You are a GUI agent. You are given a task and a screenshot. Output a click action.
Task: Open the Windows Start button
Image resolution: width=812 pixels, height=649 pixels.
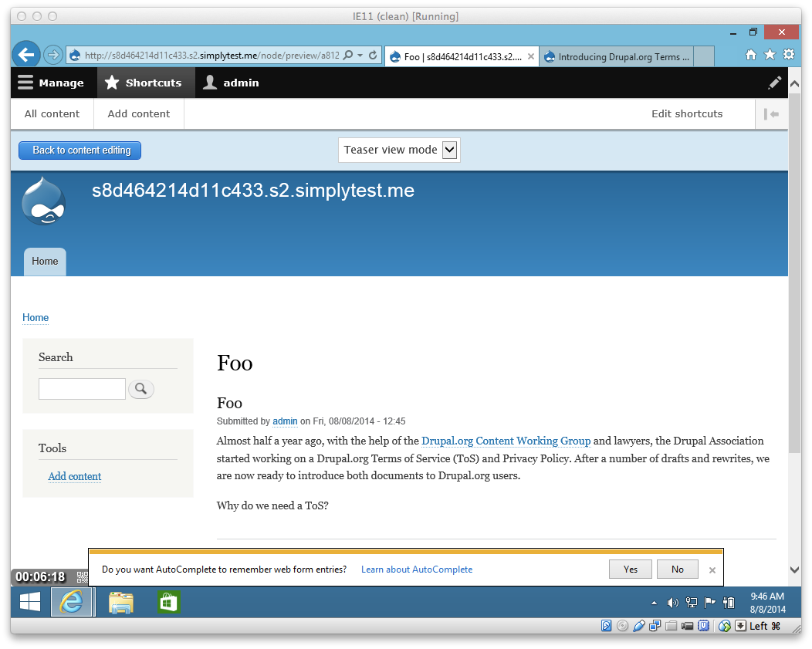click(30, 602)
